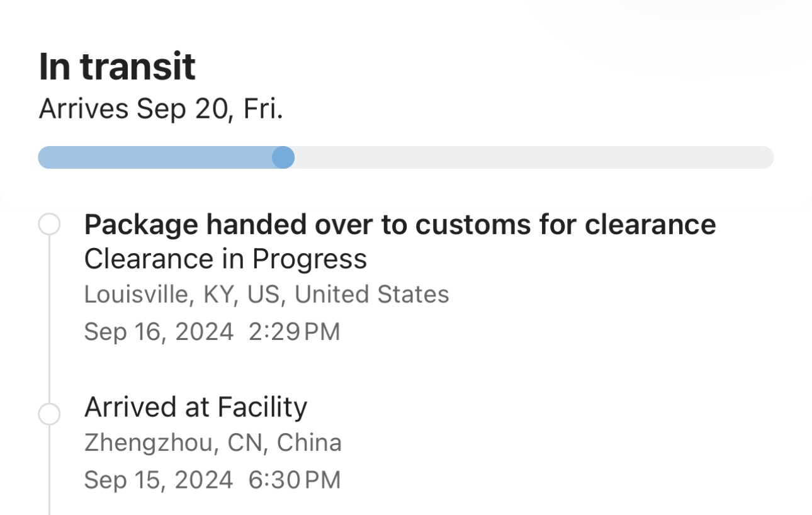The height and width of the screenshot is (515, 812).
Task: Click the "Sep 16, 2024" date
Action: 158,331
